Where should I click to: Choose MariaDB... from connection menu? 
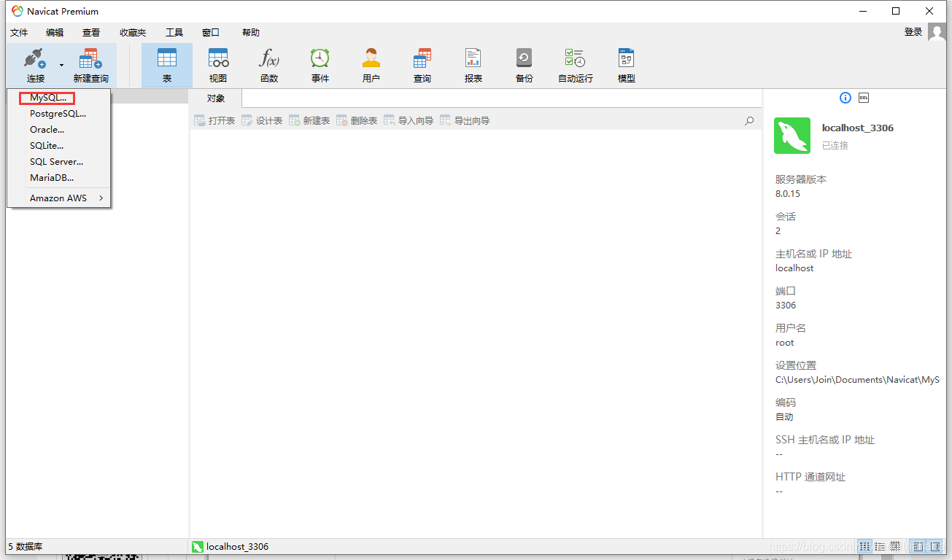click(58, 178)
